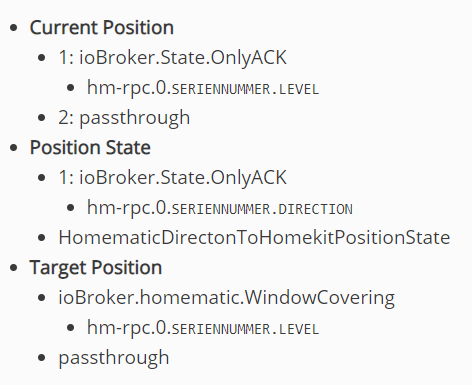This screenshot has width=472, height=385.
Task: Click the bullet beside Target Position
Action: pyautogui.click(x=14, y=268)
